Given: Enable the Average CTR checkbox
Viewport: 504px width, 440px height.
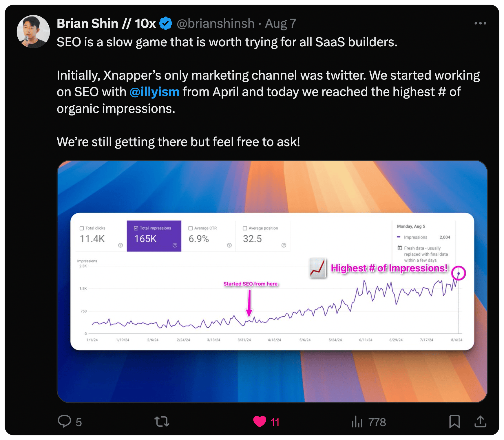Looking at the screenshot, I should [x=191, y=228].
